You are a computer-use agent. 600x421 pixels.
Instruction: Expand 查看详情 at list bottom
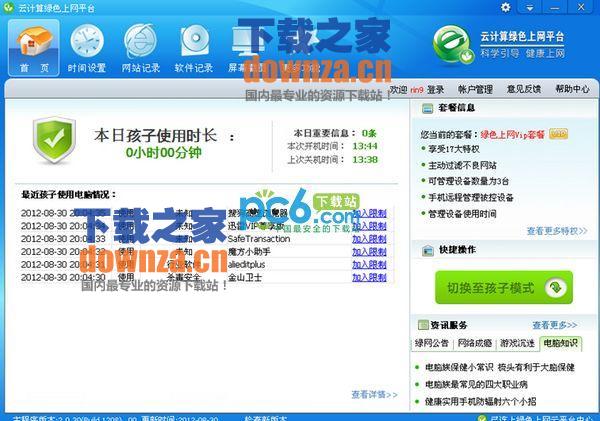pos(374,394)
